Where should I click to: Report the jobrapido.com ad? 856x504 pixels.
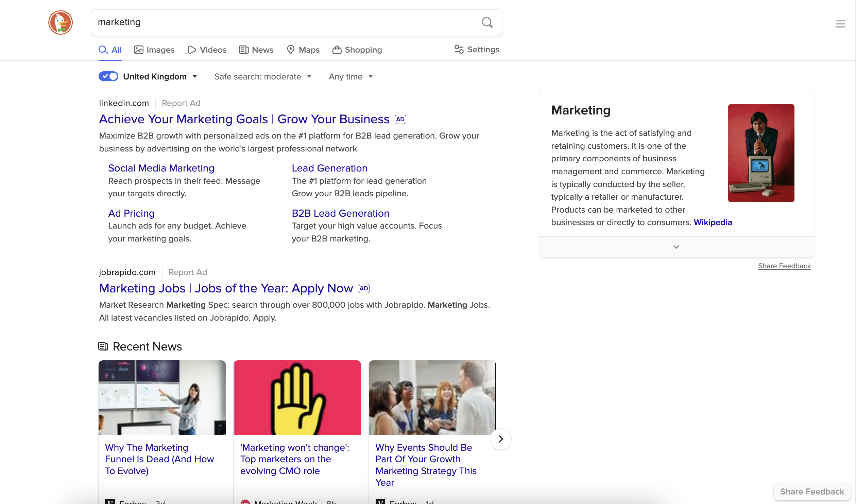click(x=188, y=272)
